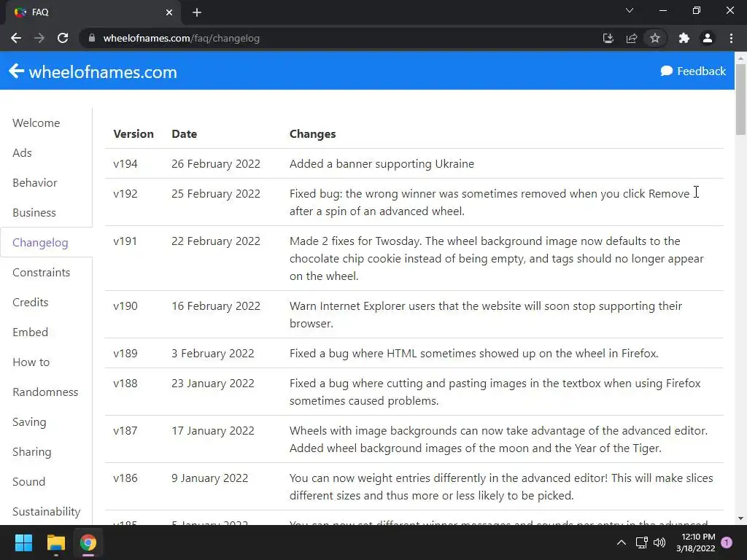Click the Chrome taskbar icon
747x560 pixels.
[x=88, y=542]
